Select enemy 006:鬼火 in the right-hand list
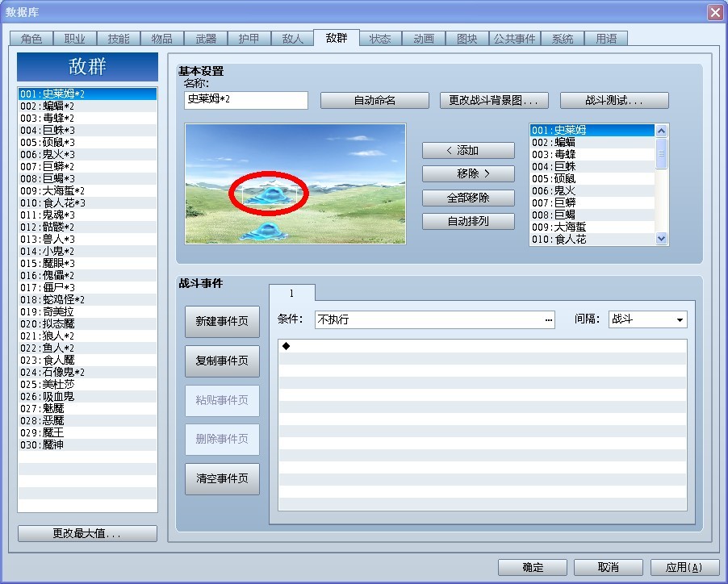 click(x=592, y=190)
